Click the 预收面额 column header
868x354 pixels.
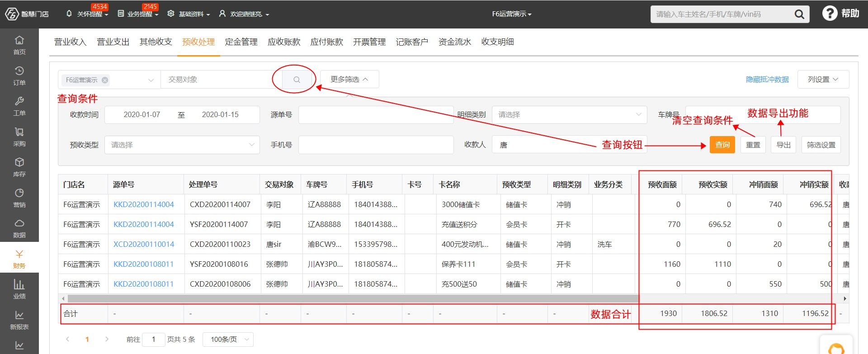[x=662, y=184]
